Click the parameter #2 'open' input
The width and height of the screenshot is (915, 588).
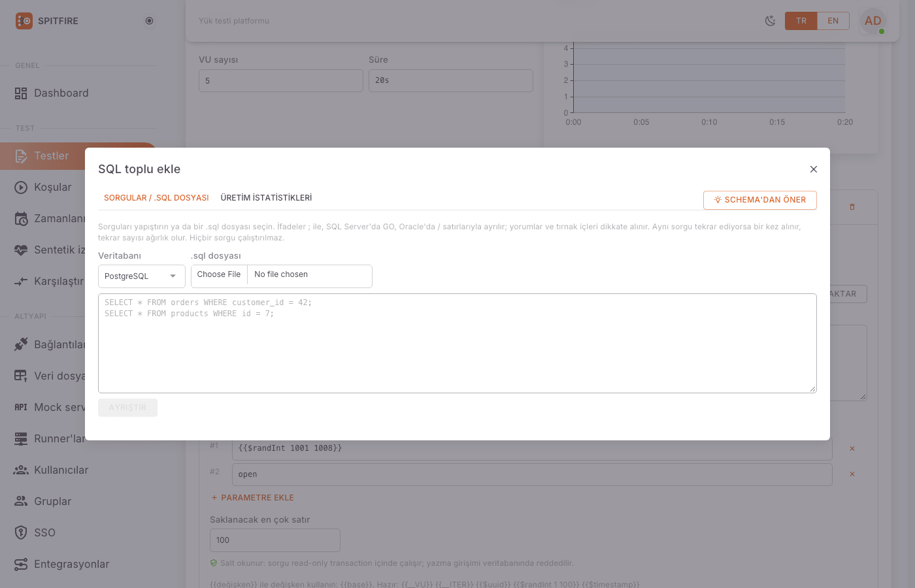pyautogui.click(x=532, y=474)
